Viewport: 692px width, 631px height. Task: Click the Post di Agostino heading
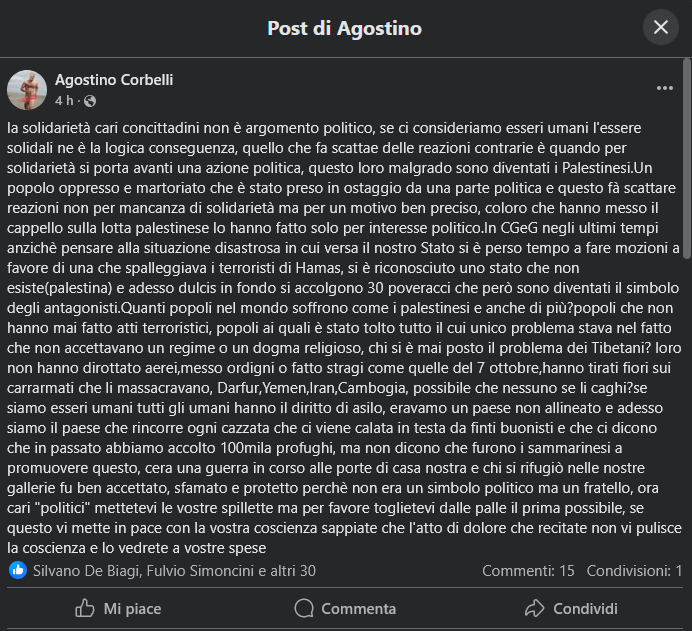345,28
